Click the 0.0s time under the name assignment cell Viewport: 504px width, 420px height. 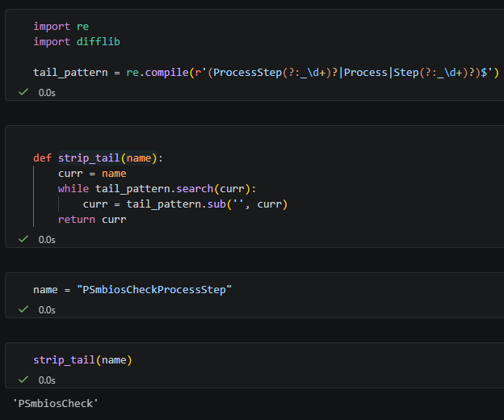47,309
